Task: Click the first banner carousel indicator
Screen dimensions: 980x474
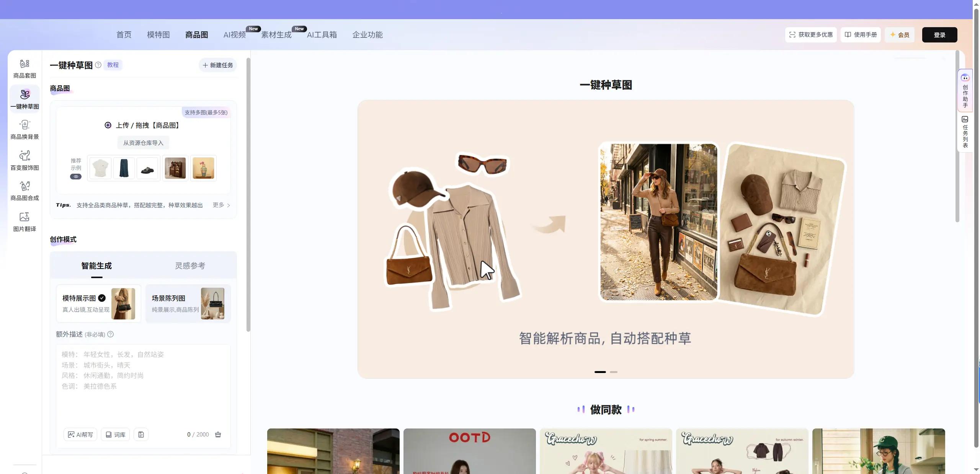Action: [x=600, y=372]
